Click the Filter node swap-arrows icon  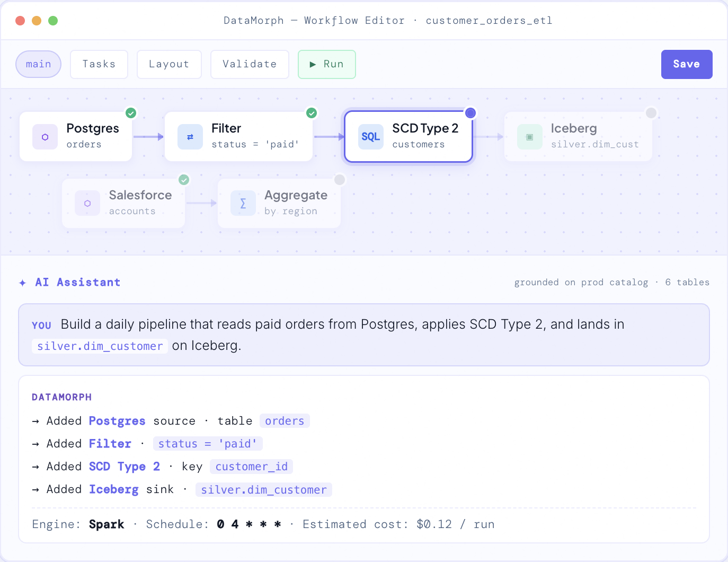(x=190, y=137)
